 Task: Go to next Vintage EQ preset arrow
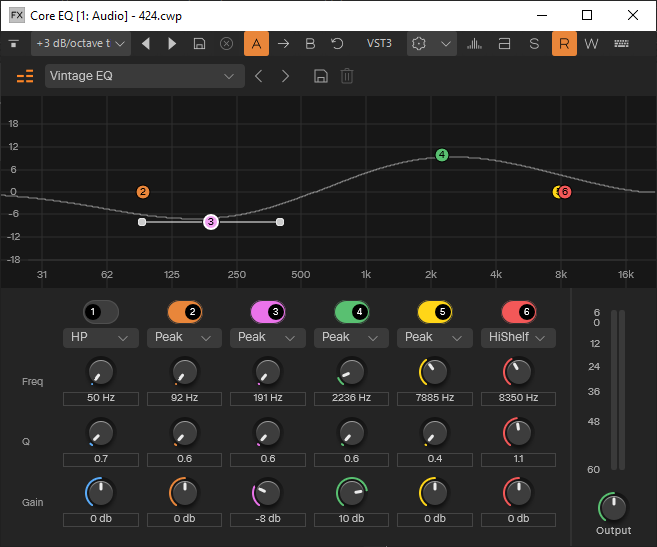pos(285,76)
